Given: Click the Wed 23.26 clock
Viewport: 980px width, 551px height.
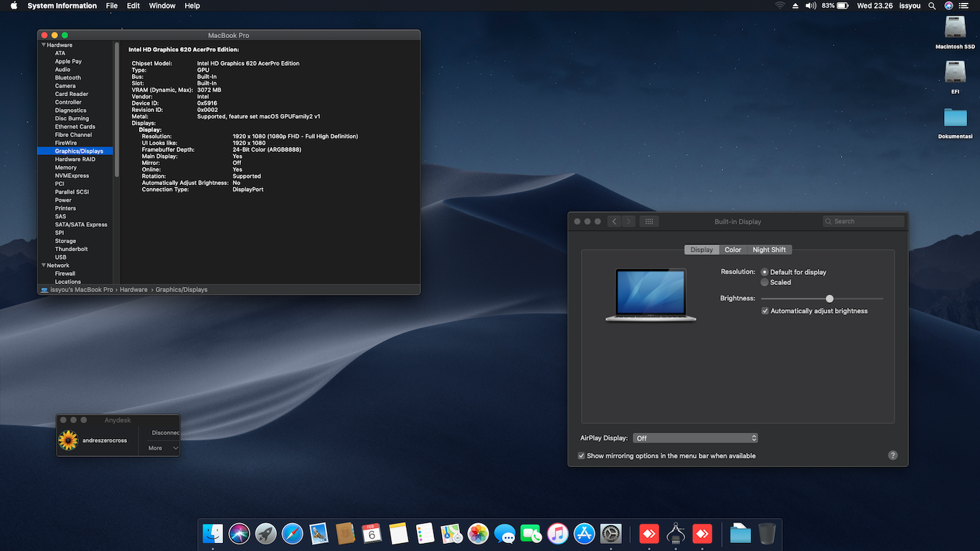Looking at the screenshot, I should click(x=875, y=6).
